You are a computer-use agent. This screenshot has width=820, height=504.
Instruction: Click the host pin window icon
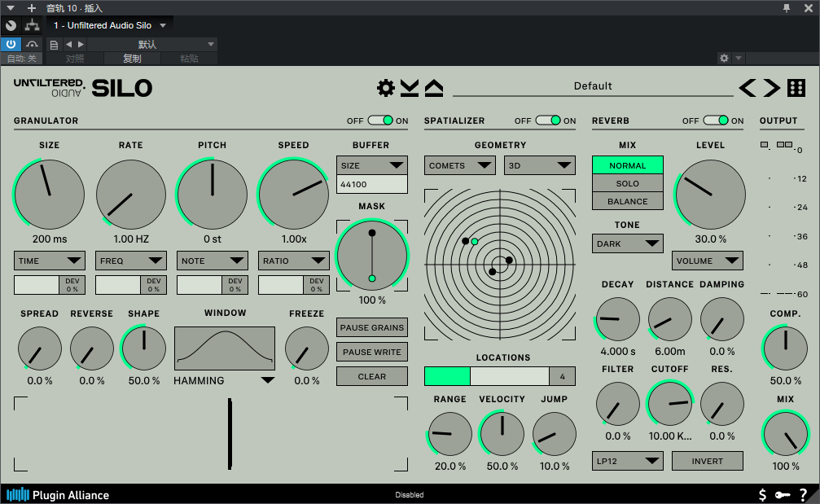pos(786,8)
